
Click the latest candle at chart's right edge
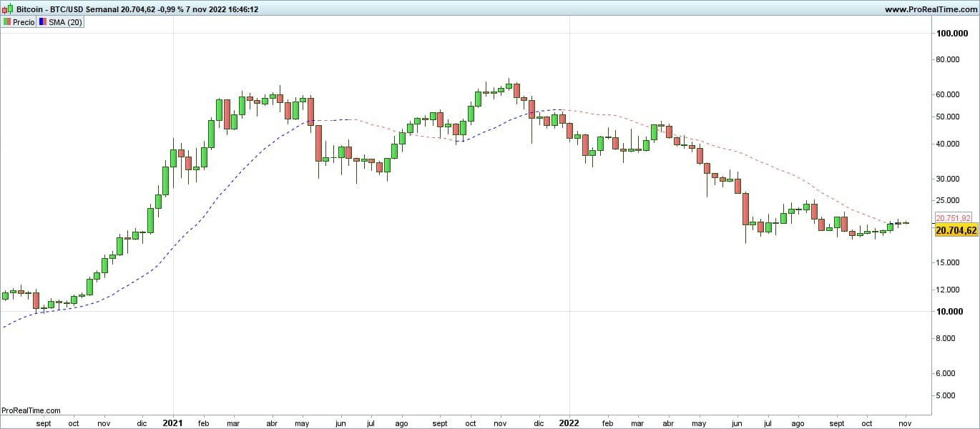tap(906, 223)
